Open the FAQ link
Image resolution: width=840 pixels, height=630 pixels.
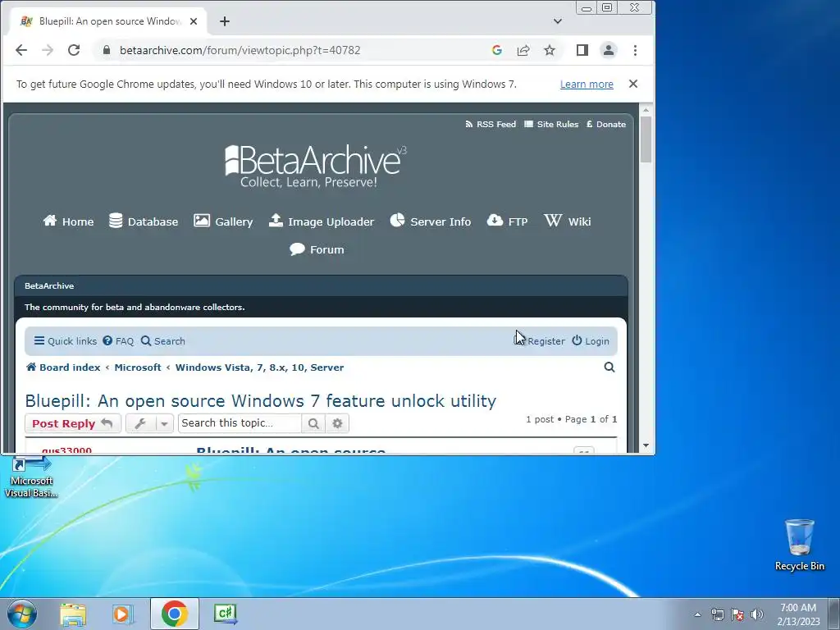[118, 341]
